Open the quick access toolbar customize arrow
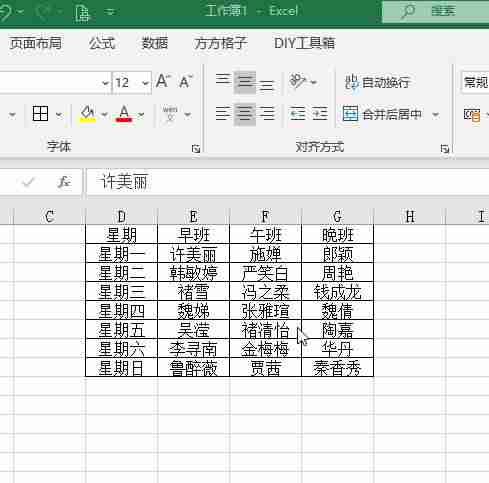 tap(110, 13)
